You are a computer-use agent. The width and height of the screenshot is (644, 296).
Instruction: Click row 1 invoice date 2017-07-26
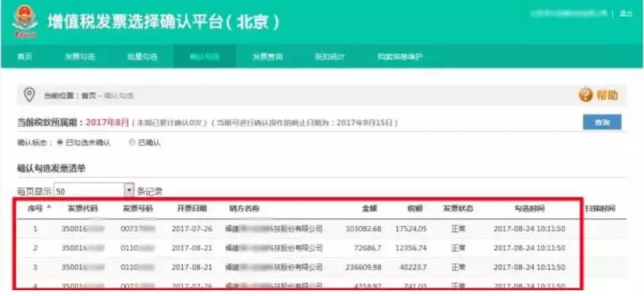pos(192,229)
